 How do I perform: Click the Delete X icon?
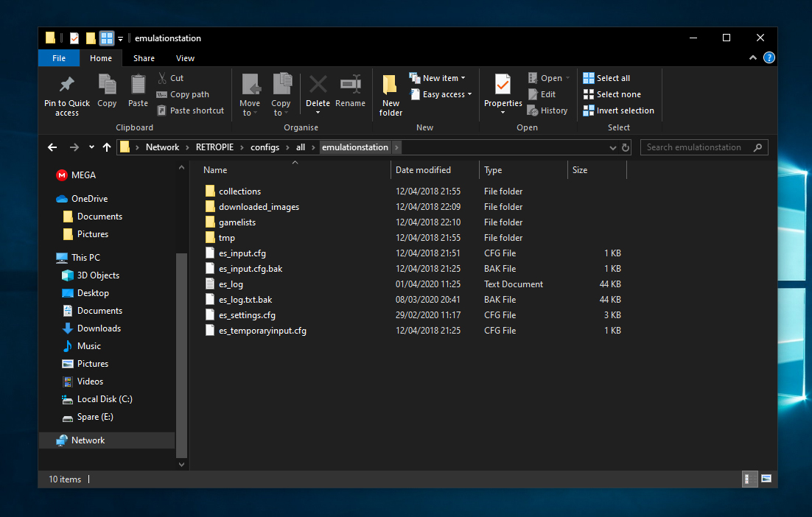[x=318, y=84]
